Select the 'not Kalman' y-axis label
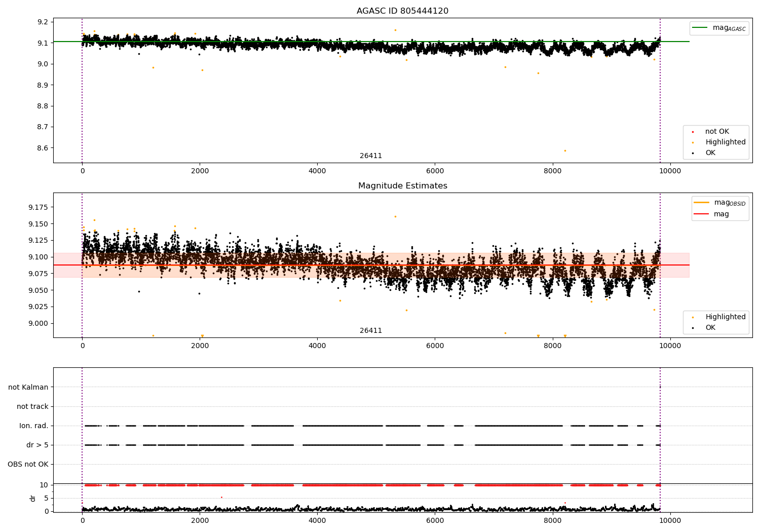The width and height of the screenshot is (760, 532). [x=28, y=387]
